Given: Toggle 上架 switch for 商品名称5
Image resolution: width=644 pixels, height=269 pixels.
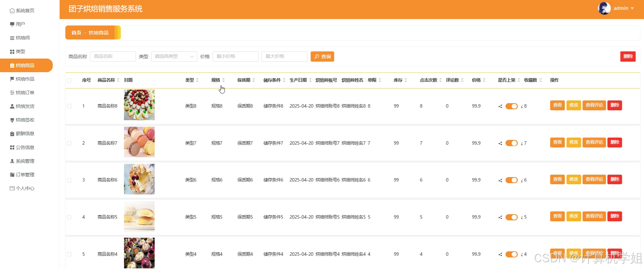Looking at the screenshot, I should pos(512,217).
